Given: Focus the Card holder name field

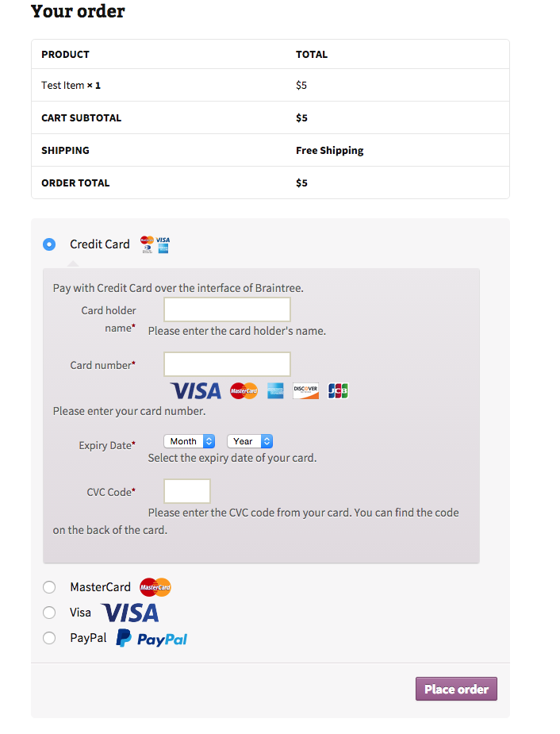Looking at the screenshot, I should click(227, 309).
